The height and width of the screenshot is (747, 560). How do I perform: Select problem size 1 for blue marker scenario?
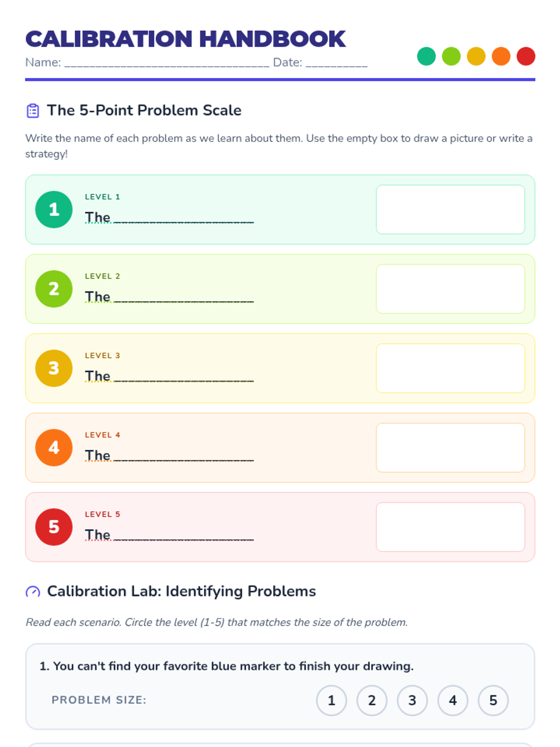[x=331, y=700]
